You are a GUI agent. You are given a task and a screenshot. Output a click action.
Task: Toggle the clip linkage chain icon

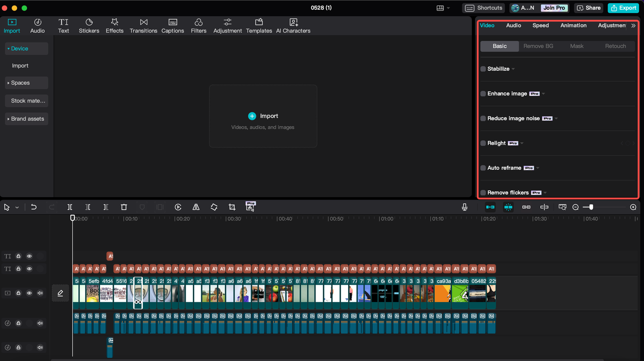coord(526,207)
